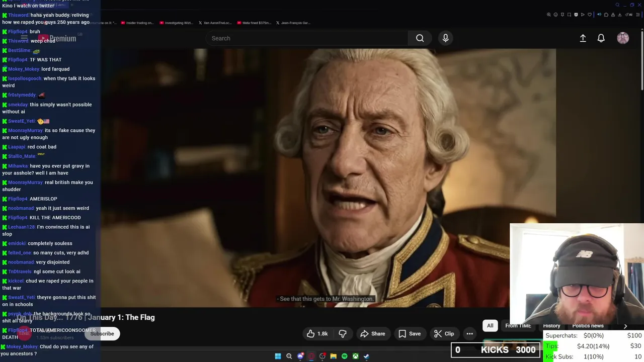
Task: Open Discord from the taskbar
Action: tap(300, 356)
